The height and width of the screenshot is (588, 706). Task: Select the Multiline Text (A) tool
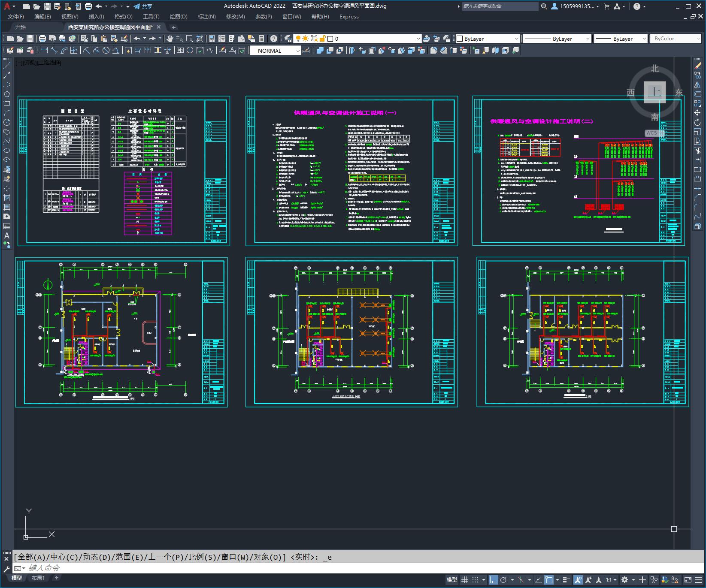pos(7,235)
